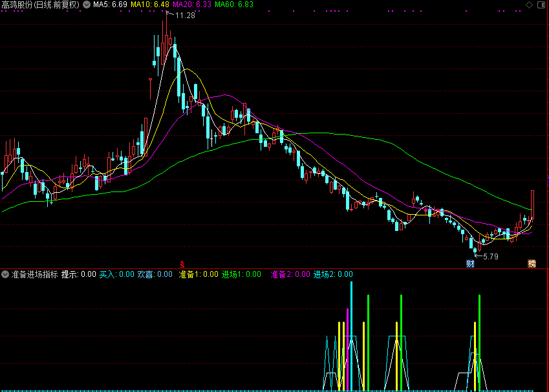Screen dimensions: 549x392
Task: Open the 准备进场指标 indicator dropdown arrow
Action: (5, 274)
